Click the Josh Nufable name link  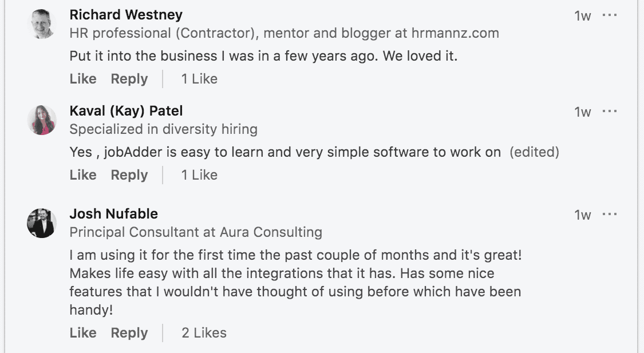[113, 214]
